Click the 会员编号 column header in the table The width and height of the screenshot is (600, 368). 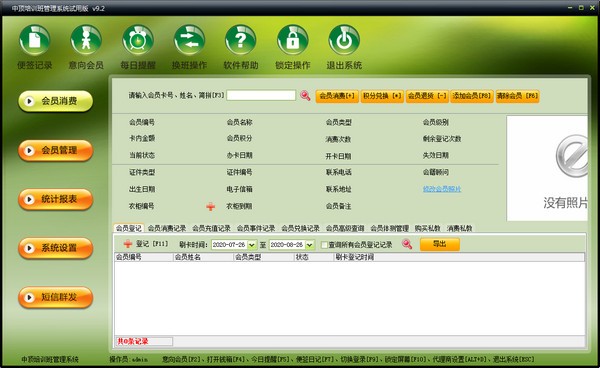(144, 257)
